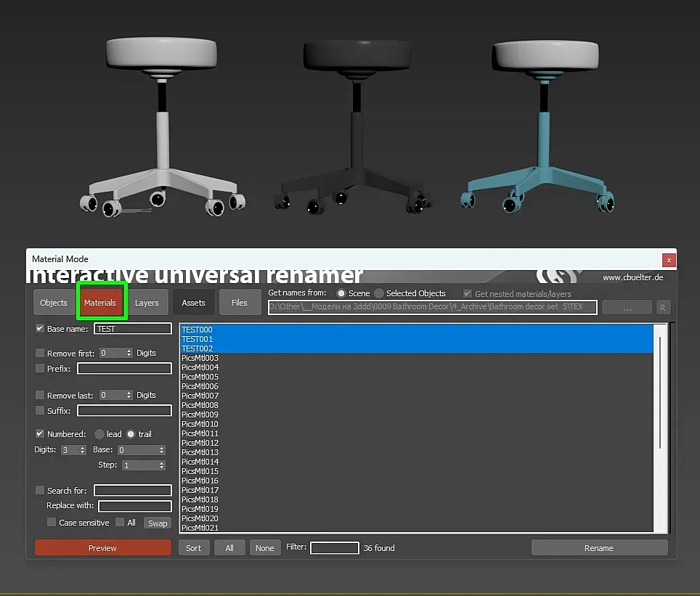The image size is (700, 596).
Task: Select PicsMtl007 in the list
Action: tap(416, 396)
